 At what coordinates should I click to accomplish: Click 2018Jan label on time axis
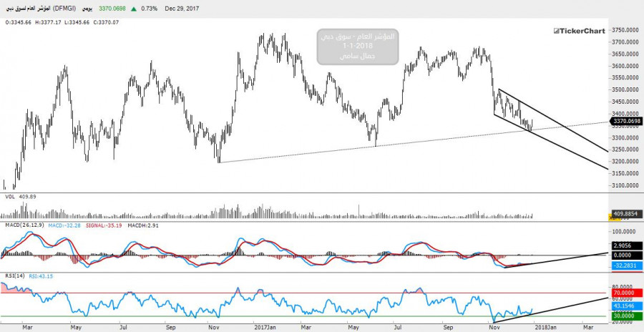(x=547, y=326)
